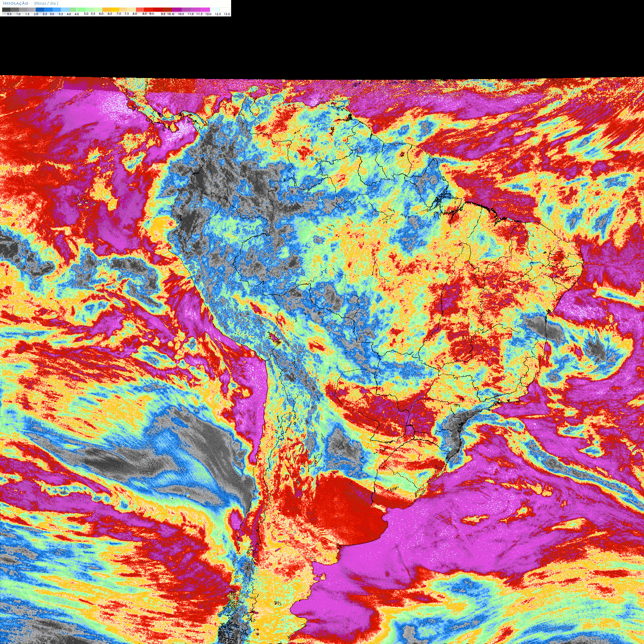Click the 13.0 legend value
This screenshot has height=644, width=644.
point(227,14)
